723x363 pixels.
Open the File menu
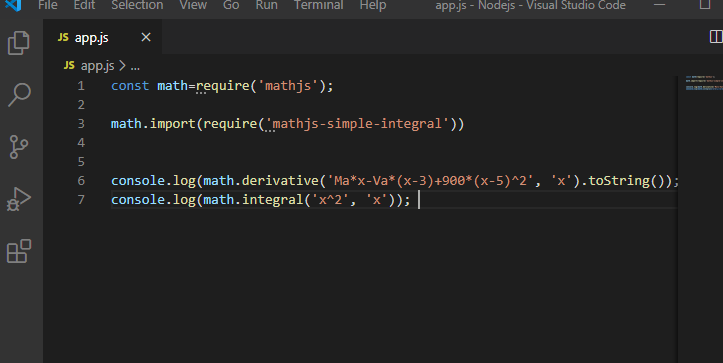(48, 6)
